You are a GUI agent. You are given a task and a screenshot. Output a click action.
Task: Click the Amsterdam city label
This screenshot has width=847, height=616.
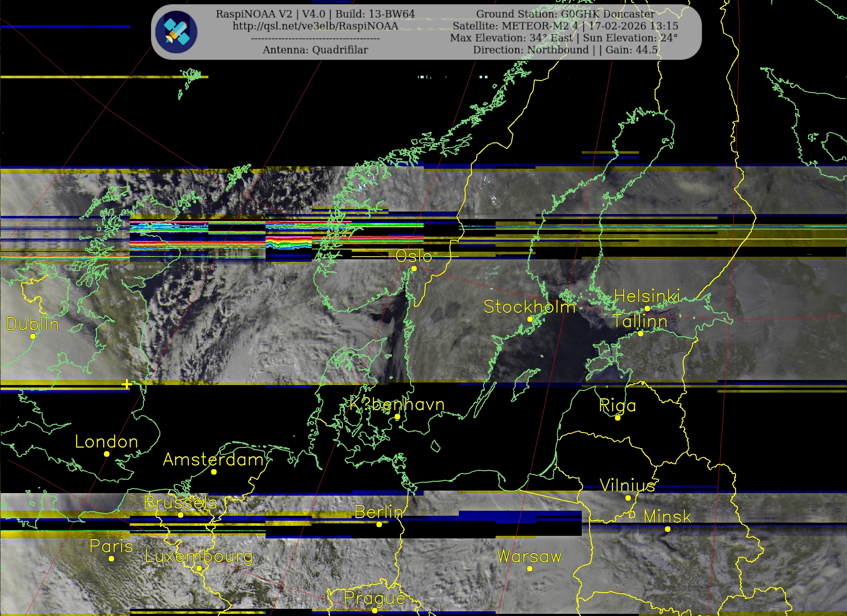tap(213, 459)
